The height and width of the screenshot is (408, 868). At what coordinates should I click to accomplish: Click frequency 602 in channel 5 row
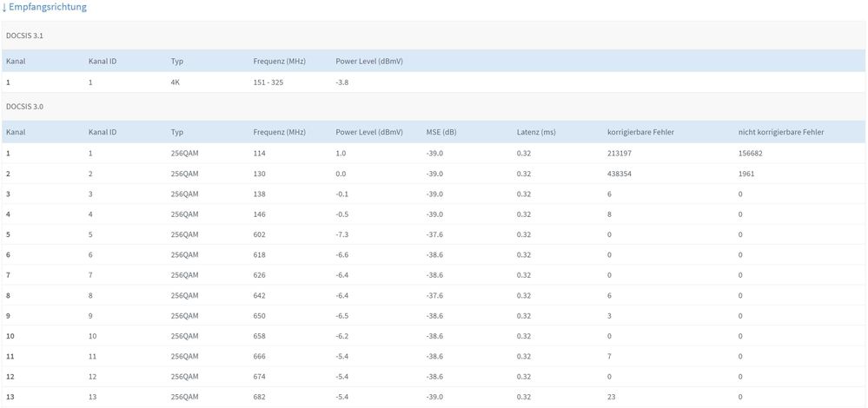[x=260, y=234]
